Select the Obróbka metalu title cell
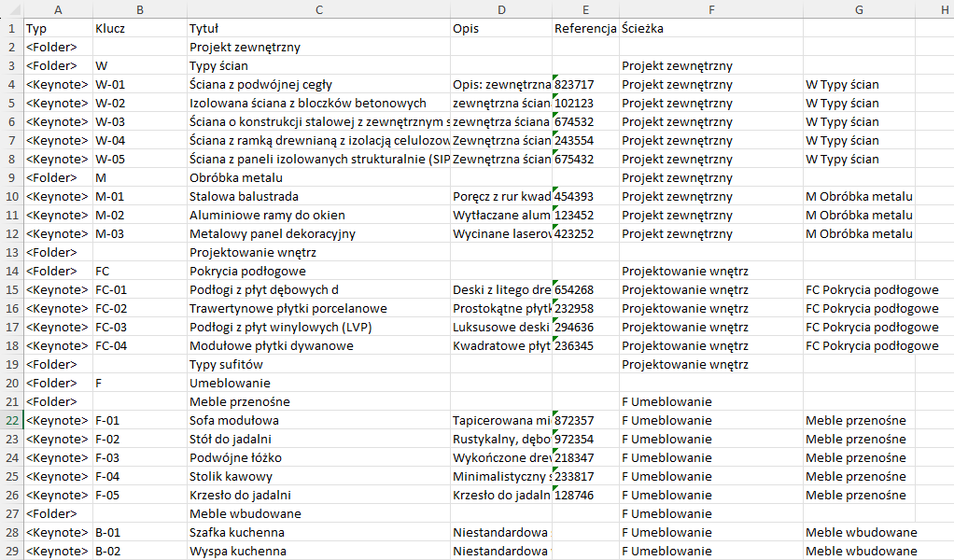This screenshot has width=954, height=560. [318, 177]
